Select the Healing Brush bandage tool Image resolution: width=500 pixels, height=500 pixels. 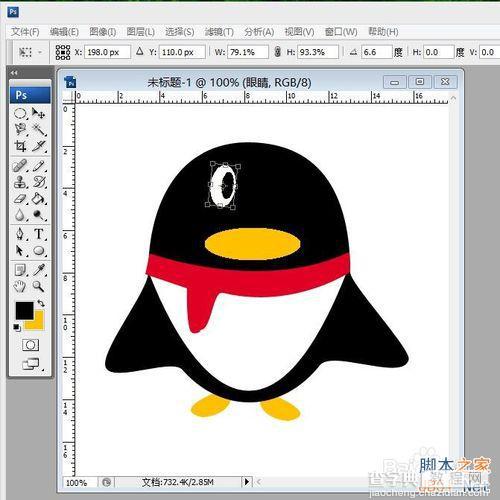[20, 166]
